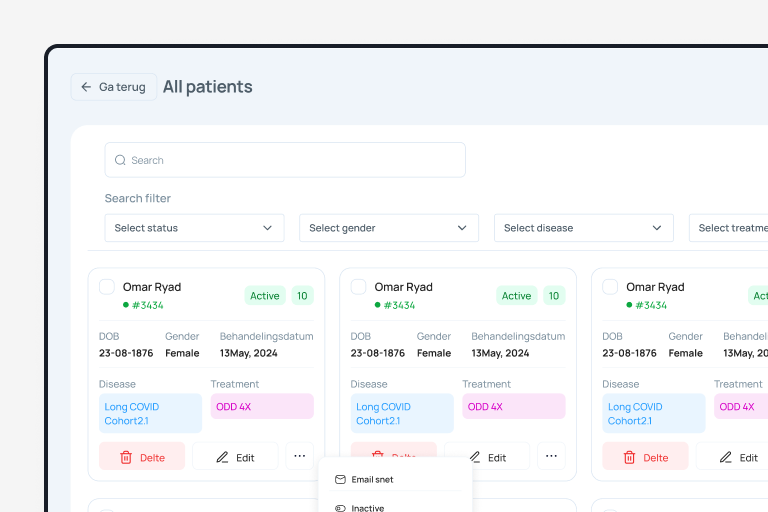Click pencil icon on first patient card
Screen dimensions: 768x512
224,457
